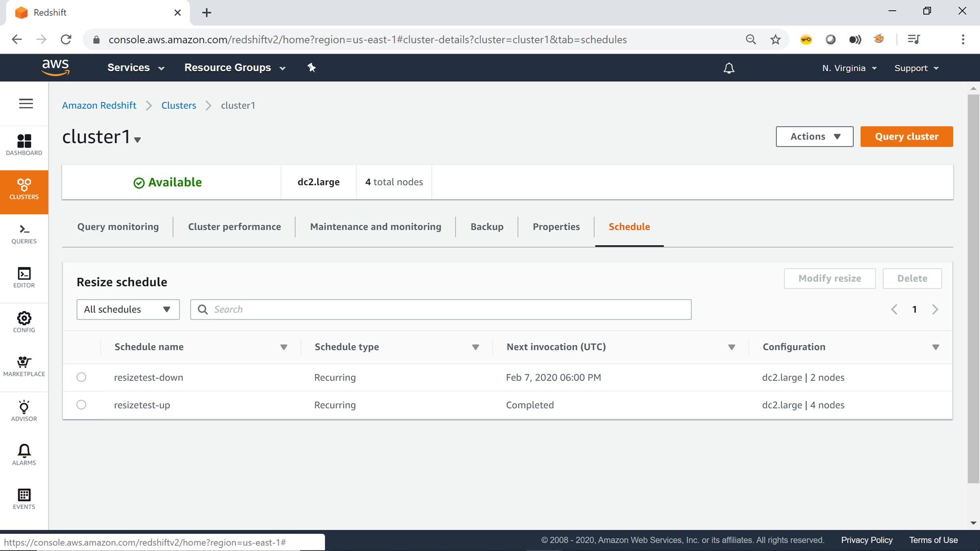980x551 pixels.
Task: Select the resizetest-down schedule radio button
Action: point(81,377)
